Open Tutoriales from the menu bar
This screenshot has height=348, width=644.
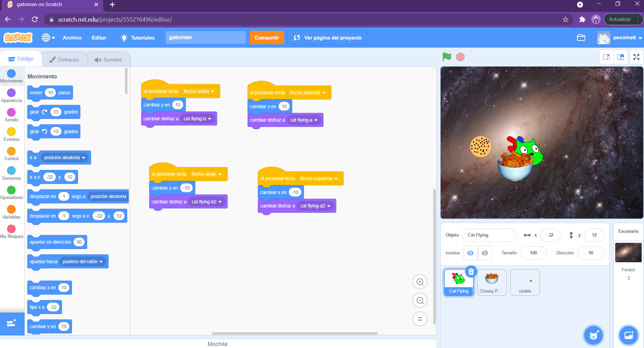point(138,38)
